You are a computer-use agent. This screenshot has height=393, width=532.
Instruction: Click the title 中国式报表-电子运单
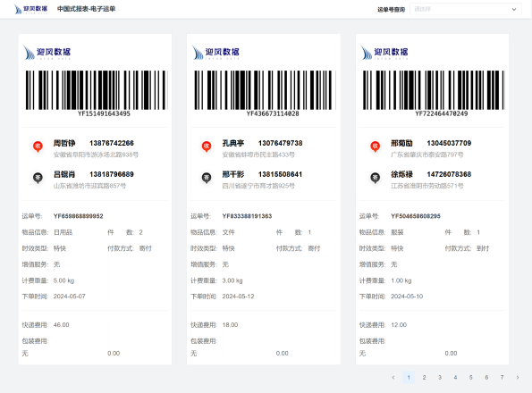(x=86, y=9)
